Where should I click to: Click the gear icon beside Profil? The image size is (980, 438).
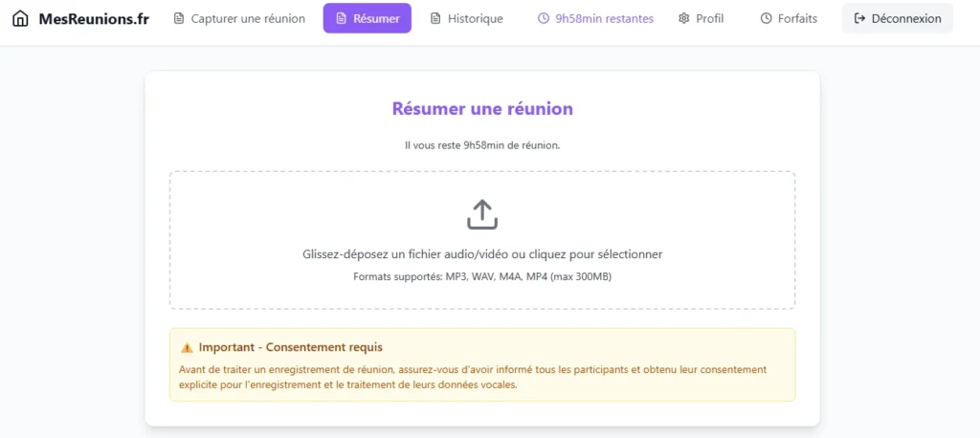[x=683, y=19]
